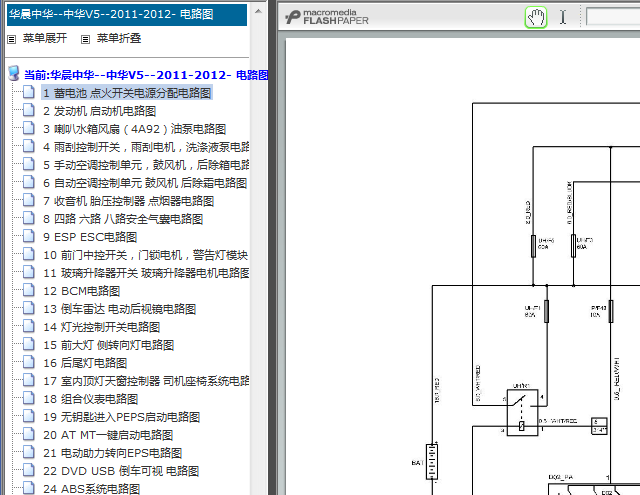Click page icon beside 18 组合仪表 item

click(29, 398)
